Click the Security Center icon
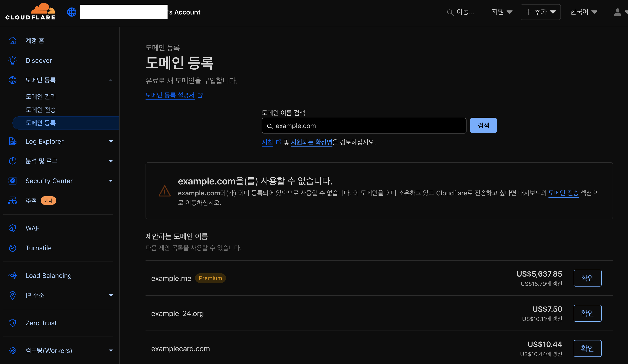 click(x=12, y=181)
